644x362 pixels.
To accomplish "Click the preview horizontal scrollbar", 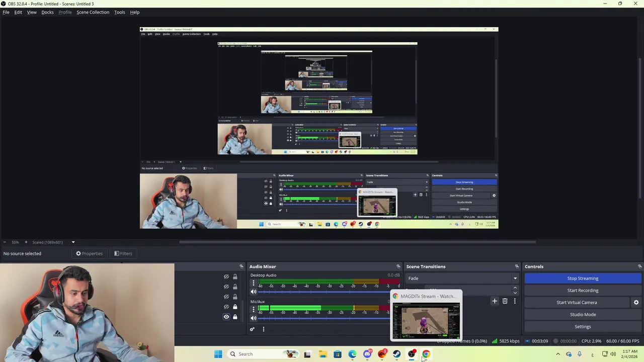I will 357,242.
